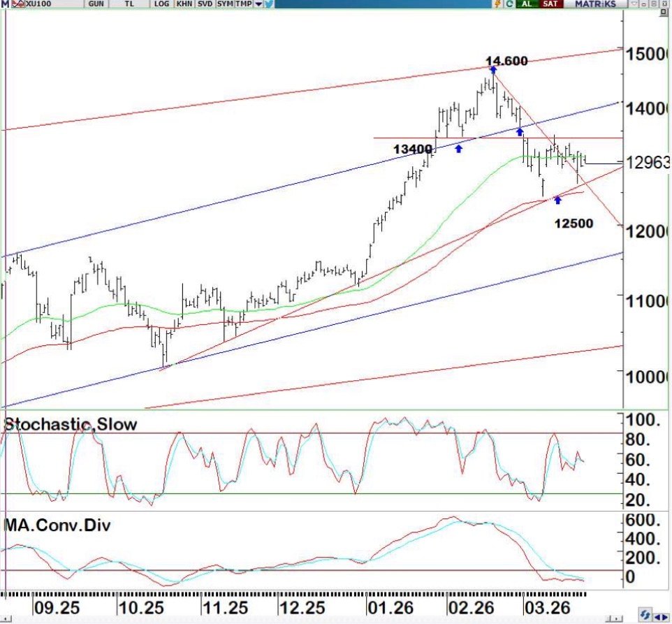Viewport: 672px width, 624px height.
Task: Select the TMP toolbar item
Action: pos(244,4)
